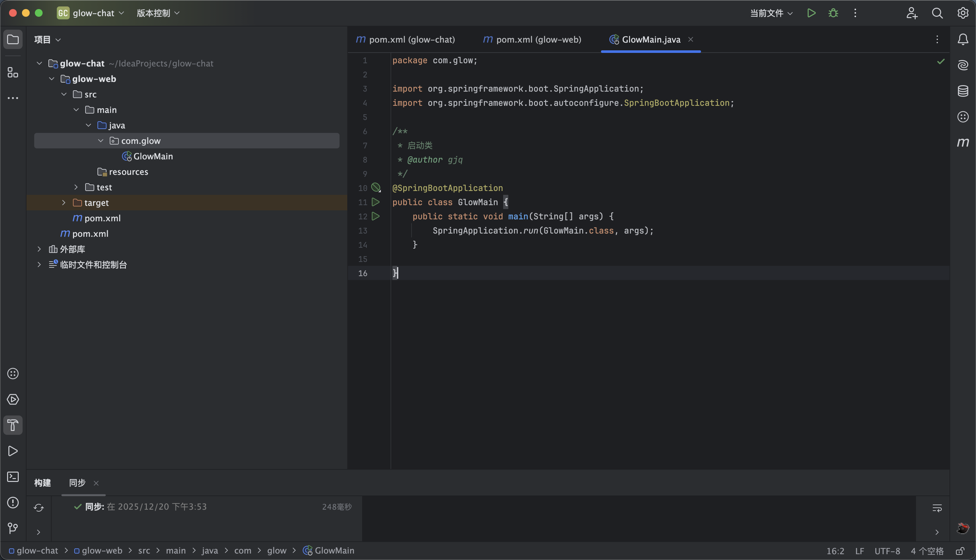Viewport: 976px width, 560px height.
Task: Open Notifications bell panel
Action: [962, 39]
